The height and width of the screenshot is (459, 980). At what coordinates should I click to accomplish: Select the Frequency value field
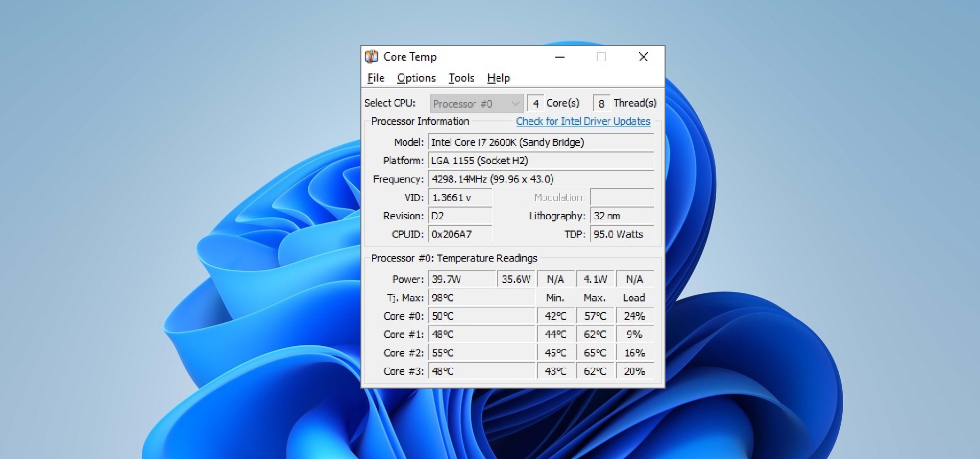[541, 179]
